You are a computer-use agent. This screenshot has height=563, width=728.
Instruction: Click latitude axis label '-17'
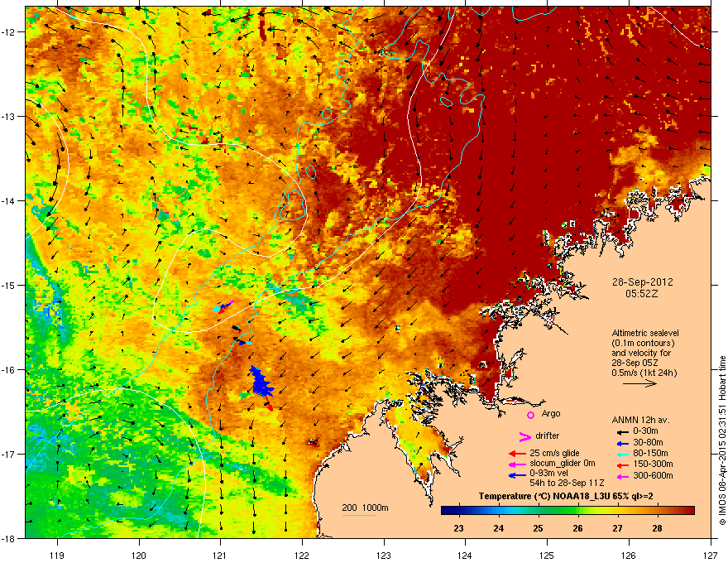8,454
